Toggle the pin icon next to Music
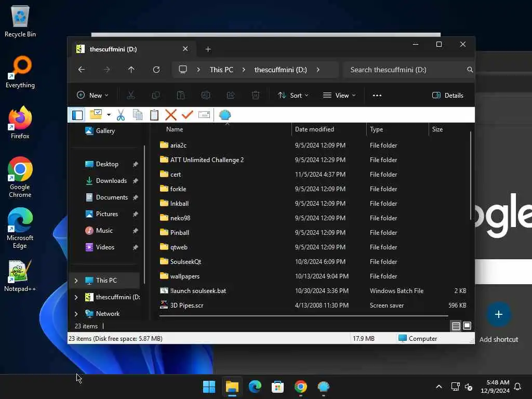This screenshot has width=532, height=399. point(136,231)
